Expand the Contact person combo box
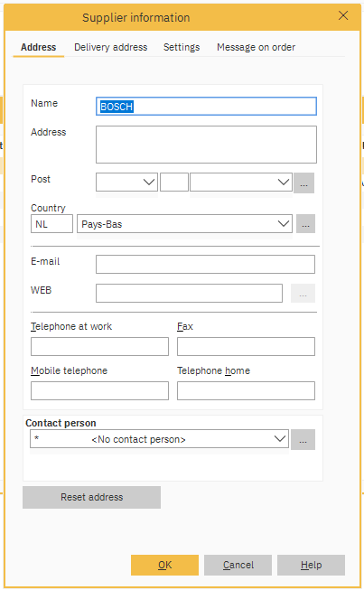 pyautogui.click(x=160, y=439)
